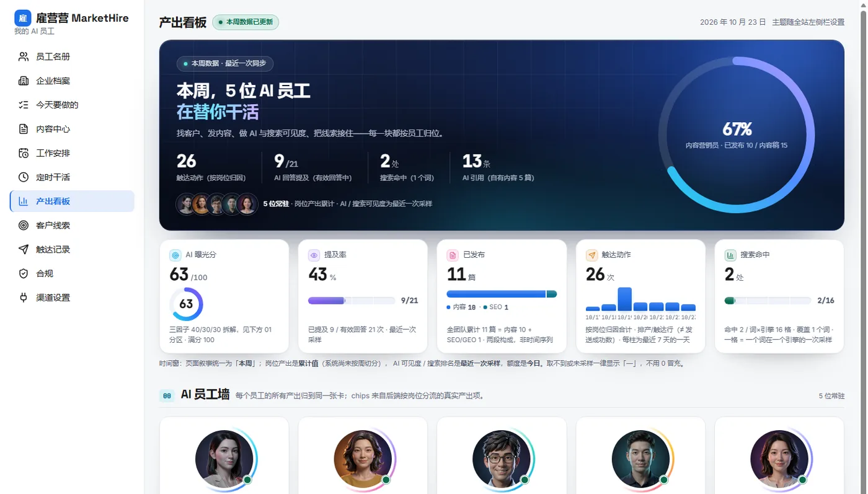Click the AI 引用（自有内容 5 篇）stat
Viewport: 868px width, 494px height.
point(498,168)
